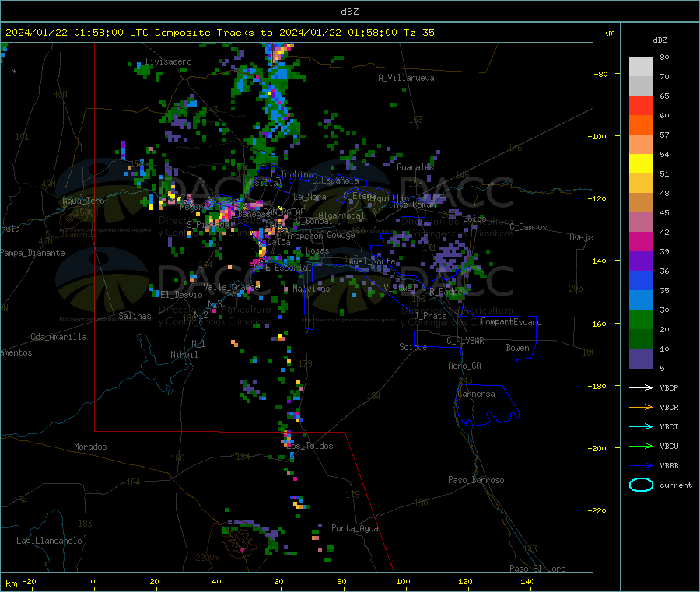Pick the brown 45-48 dBZ swatch

tap(641, 203)
